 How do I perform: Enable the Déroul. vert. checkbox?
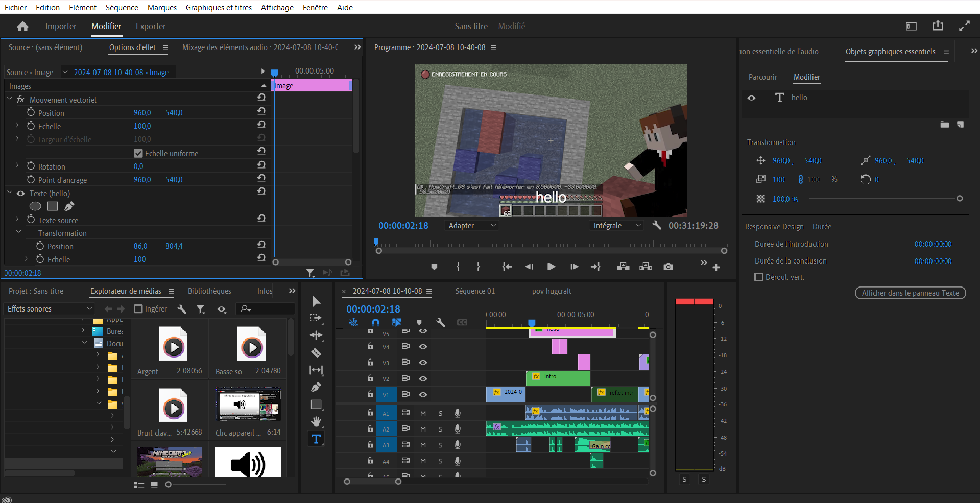759,277
